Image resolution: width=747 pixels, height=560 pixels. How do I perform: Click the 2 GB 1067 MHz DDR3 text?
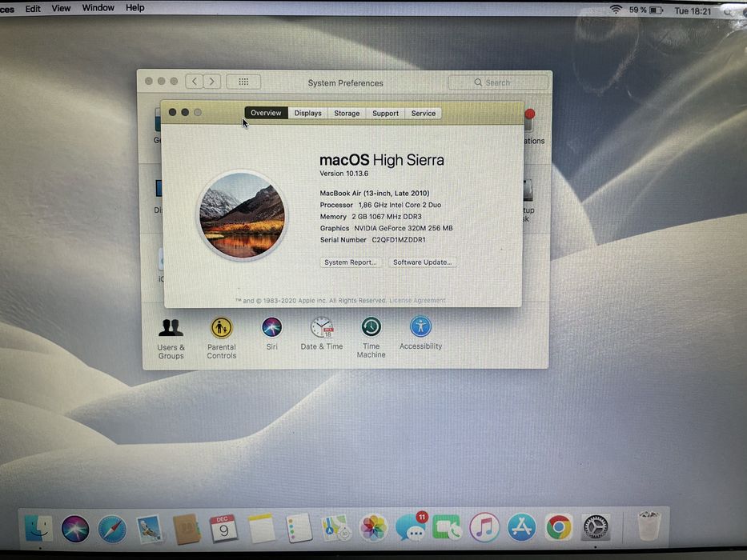point(387,217)
